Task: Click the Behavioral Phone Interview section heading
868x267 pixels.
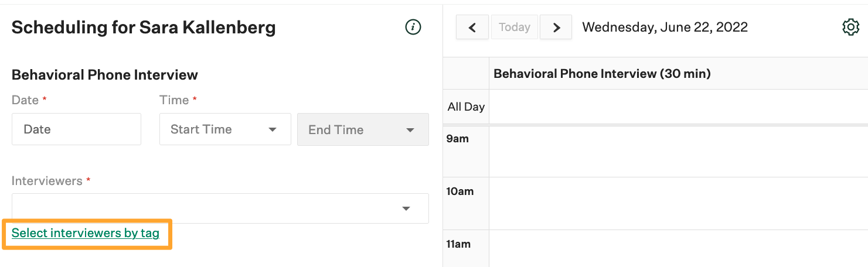Action: [x=105, y=75]
